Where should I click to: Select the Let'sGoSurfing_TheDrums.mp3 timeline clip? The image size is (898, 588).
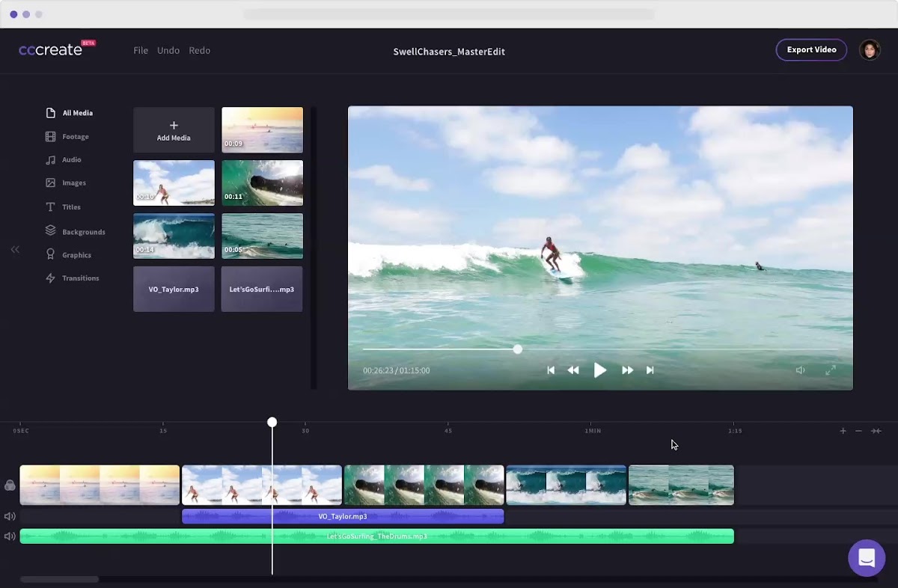click(376, 536)
